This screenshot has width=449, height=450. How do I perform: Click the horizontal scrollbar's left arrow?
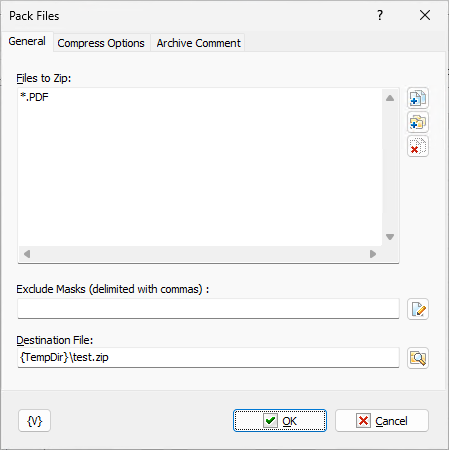pos(27,254)
